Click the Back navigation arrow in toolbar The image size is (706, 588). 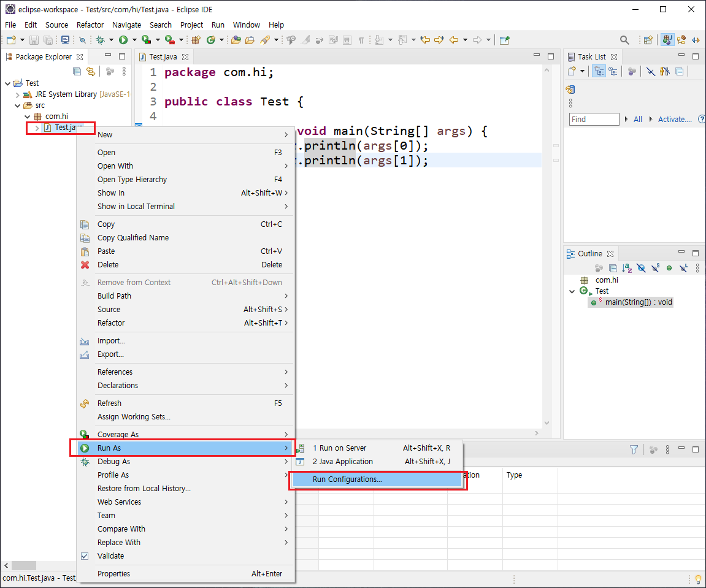[x=454, y=40]
